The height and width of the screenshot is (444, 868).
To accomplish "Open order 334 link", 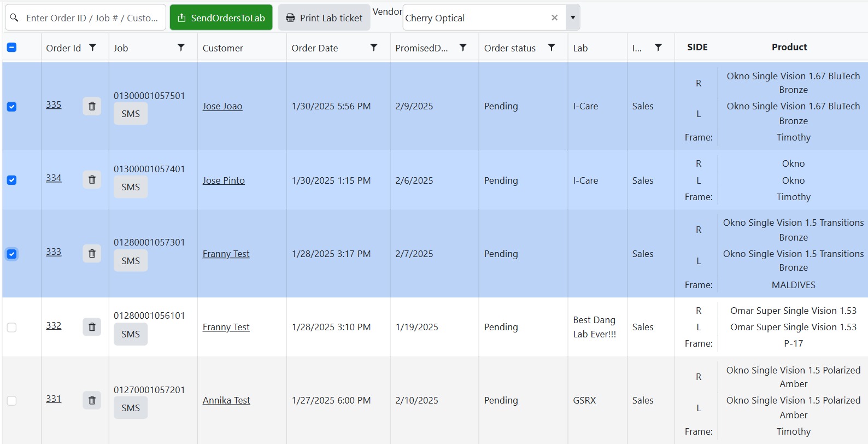I will pos(54,178).
